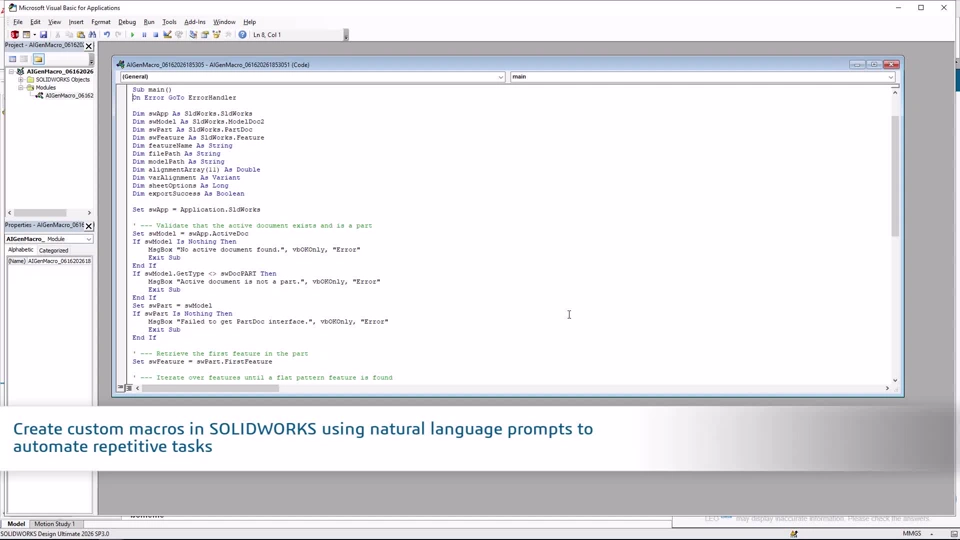
Task: Open the main procedure dropdown in code window
Action: click(890, 77)
